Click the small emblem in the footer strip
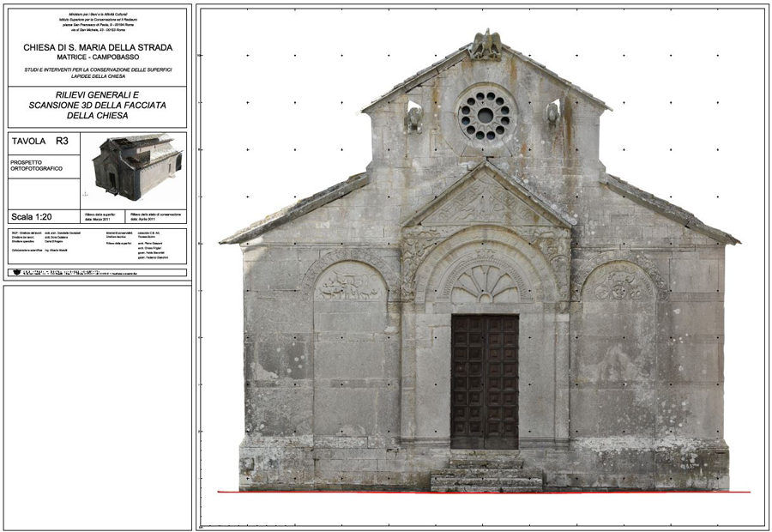The image size is (772, 532). [17, 272]
